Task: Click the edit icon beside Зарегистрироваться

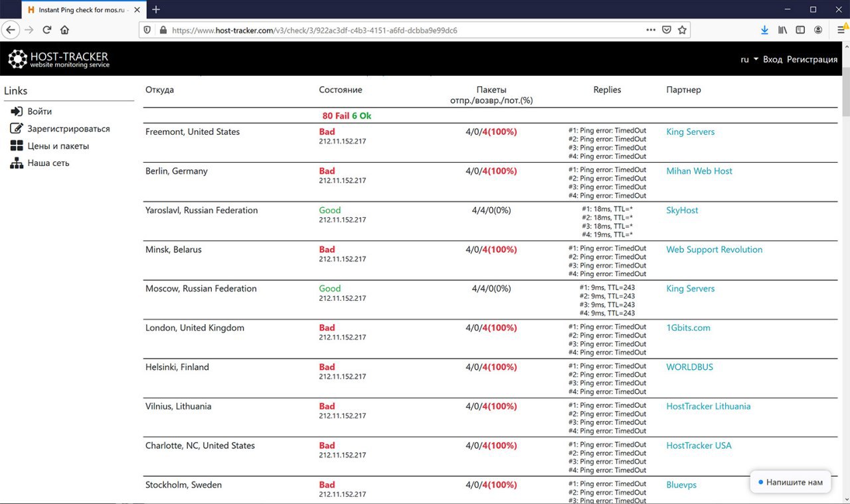Action: (x=17, y=129)
